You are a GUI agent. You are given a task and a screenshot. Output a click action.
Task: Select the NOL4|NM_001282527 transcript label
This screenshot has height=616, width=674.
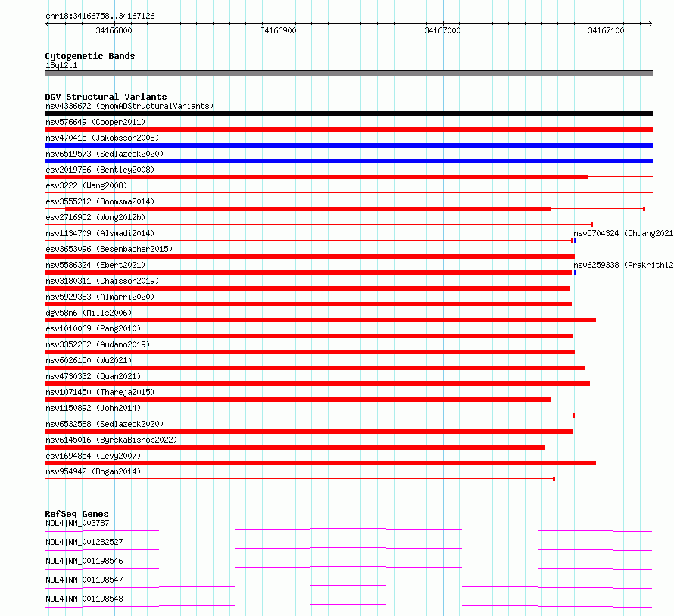pyautogui.click(x=84, y=542)
